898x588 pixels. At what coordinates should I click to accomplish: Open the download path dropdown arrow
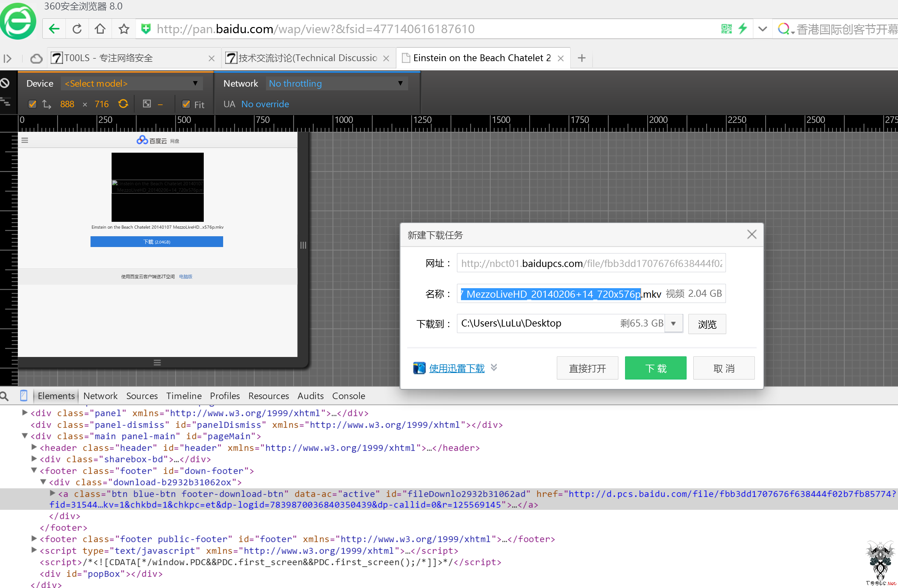(x=674, y=323)
